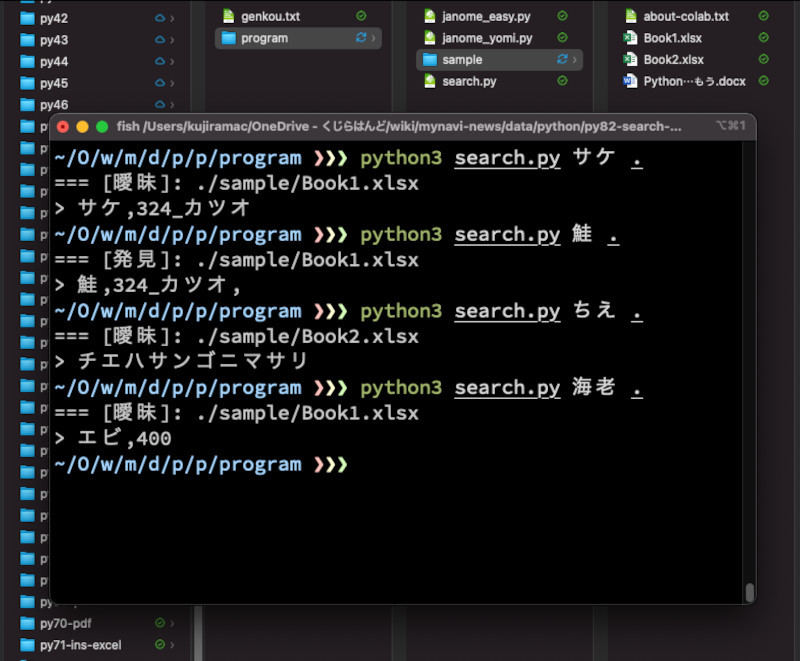The image size is (800, 661).
Task: Click synced checkmark beside janome_yomi.py
Action: (x=562, y=38)
